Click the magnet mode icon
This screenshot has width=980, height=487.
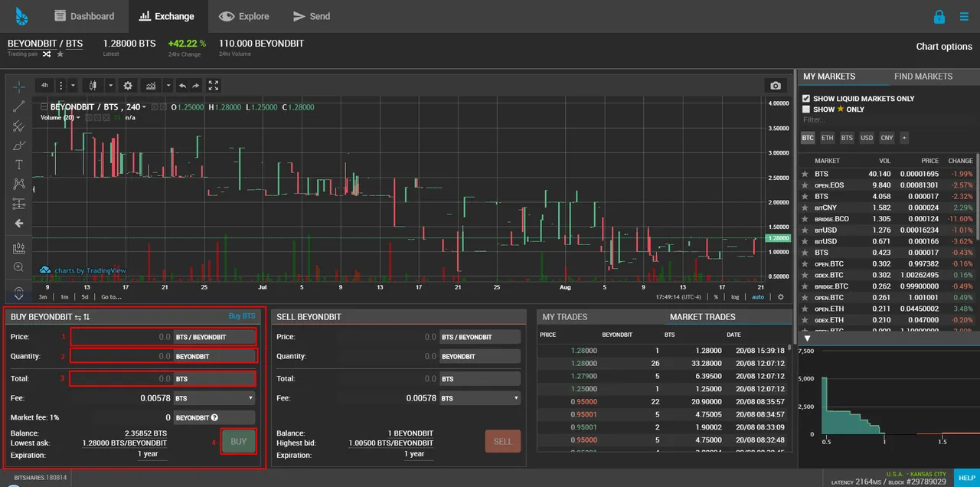19,292
